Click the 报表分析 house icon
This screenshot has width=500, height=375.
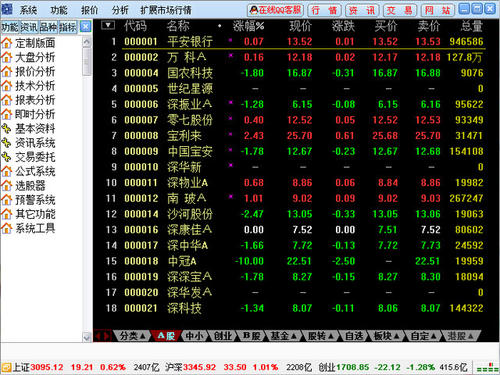(x=6, y=100)
